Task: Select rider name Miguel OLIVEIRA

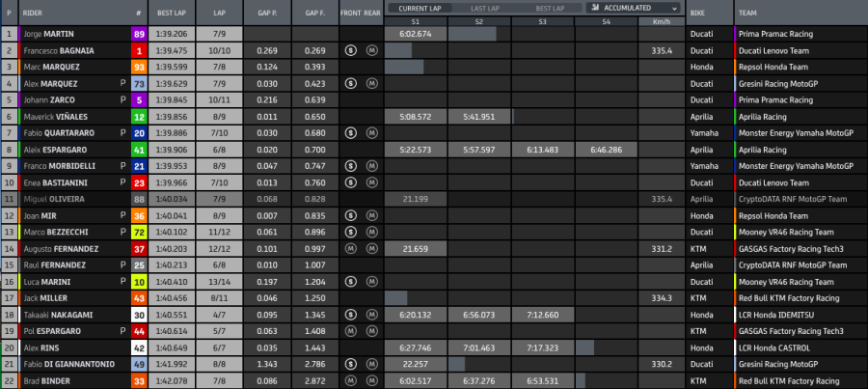Action: coord(54,200)
